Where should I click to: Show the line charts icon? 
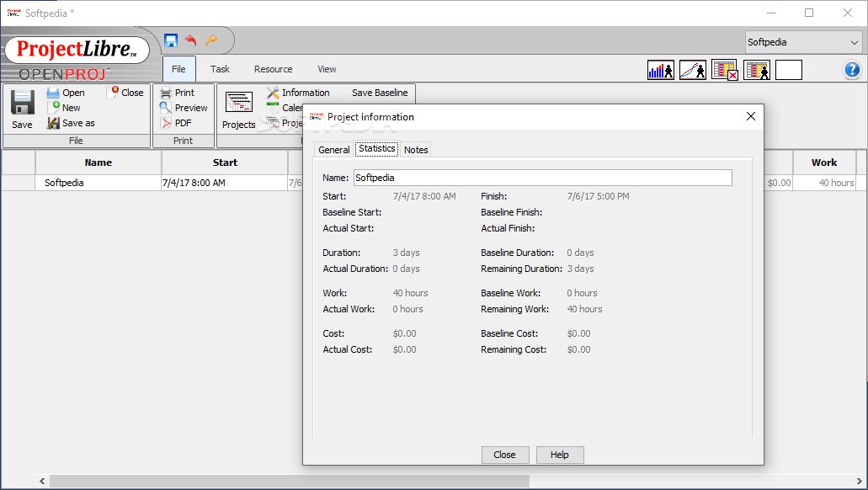click(693, 70)
